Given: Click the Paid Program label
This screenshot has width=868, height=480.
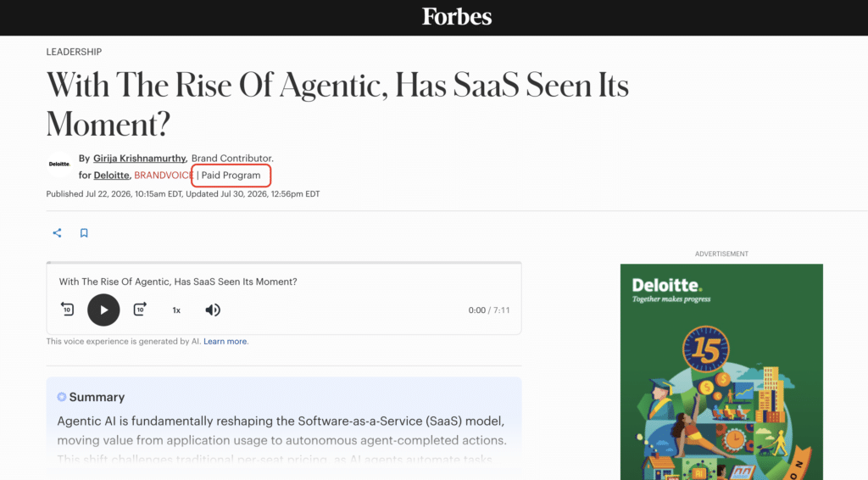Looking at the screenshot, I should click(231, 175).
